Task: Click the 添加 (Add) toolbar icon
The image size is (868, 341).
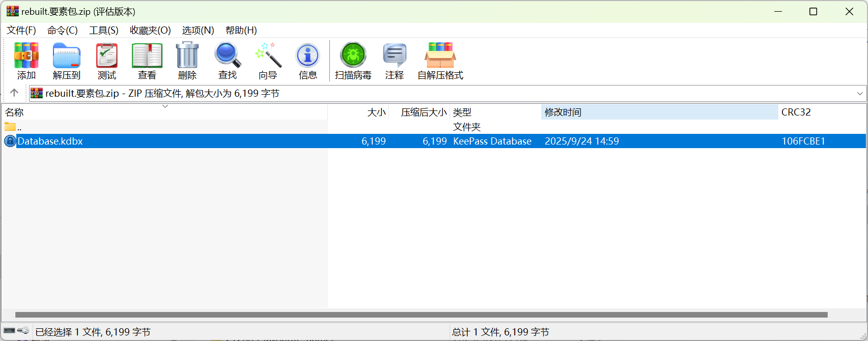Action: [26, 56]
